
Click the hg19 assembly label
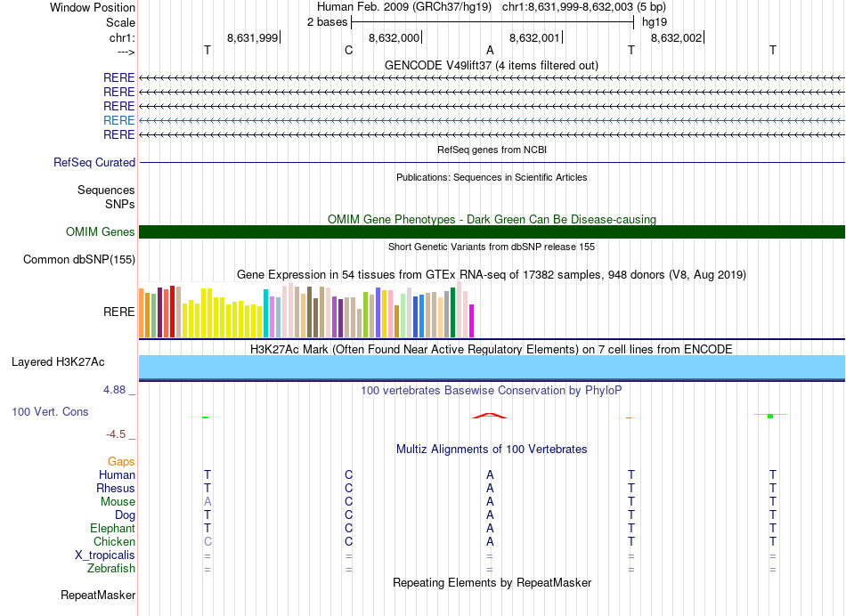[x=655, y=22]
